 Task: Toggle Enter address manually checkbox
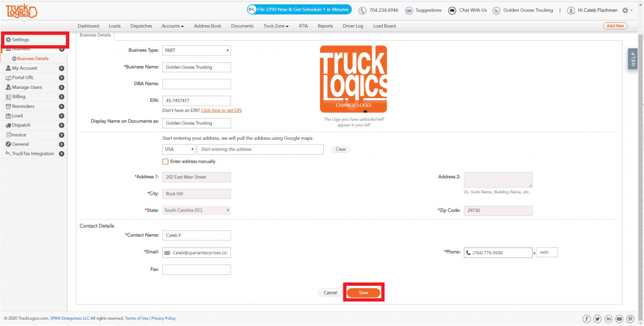click(x=165, y=162)
